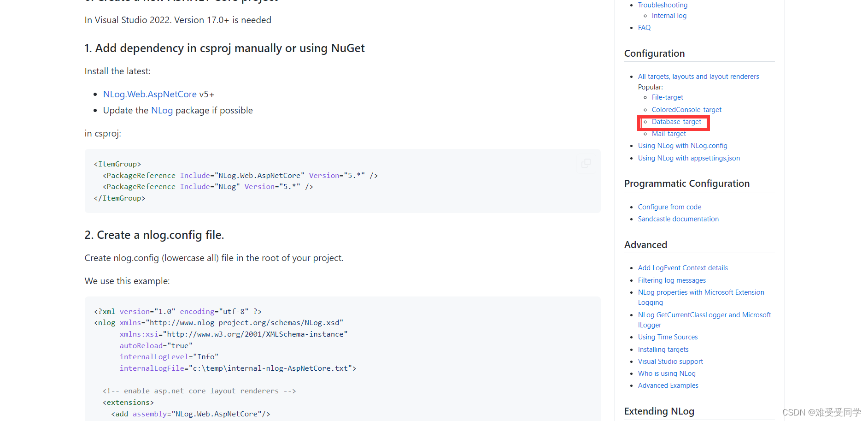Click the text 'Install the latest:'
This screenshot has width=868, height=421.
[117, 71]
